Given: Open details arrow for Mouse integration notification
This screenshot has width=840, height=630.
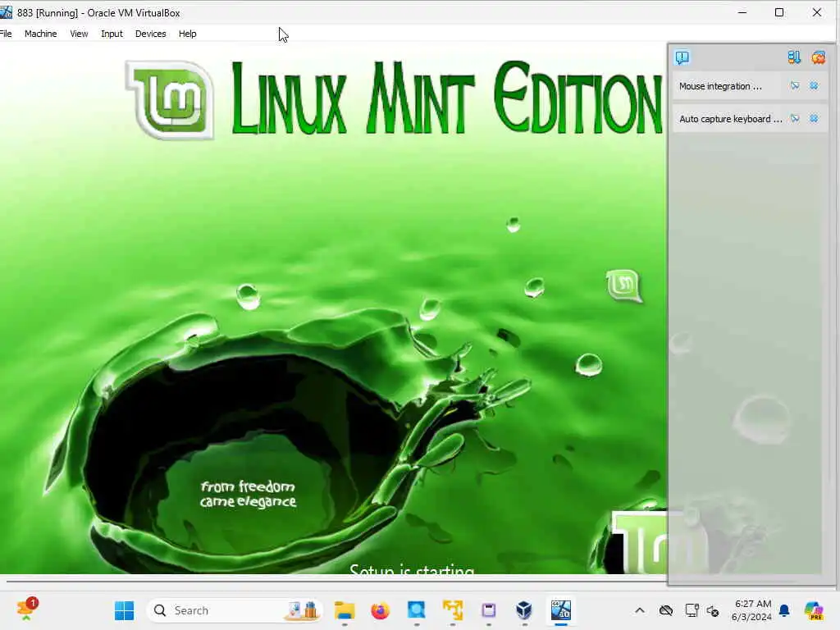Looking at the screenshot, I should click(x=795, y=85).
